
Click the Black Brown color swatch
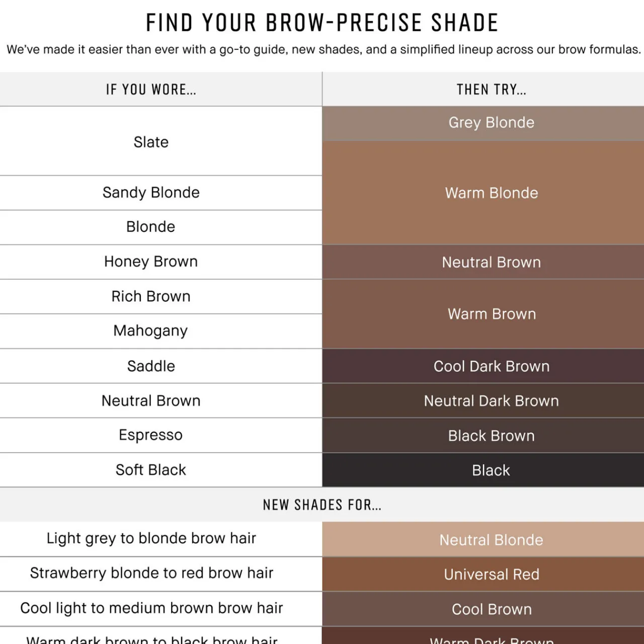pos(491,436)
